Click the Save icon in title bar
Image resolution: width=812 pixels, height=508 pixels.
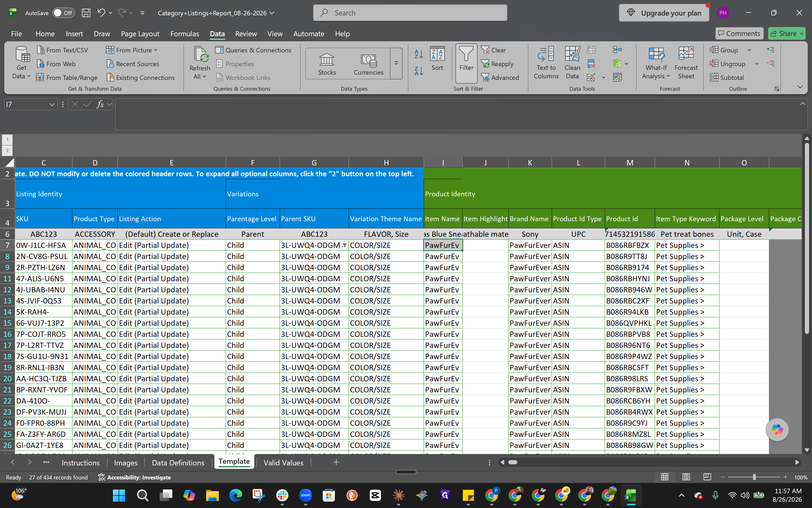pyautogui.click(x=86, y=13)
